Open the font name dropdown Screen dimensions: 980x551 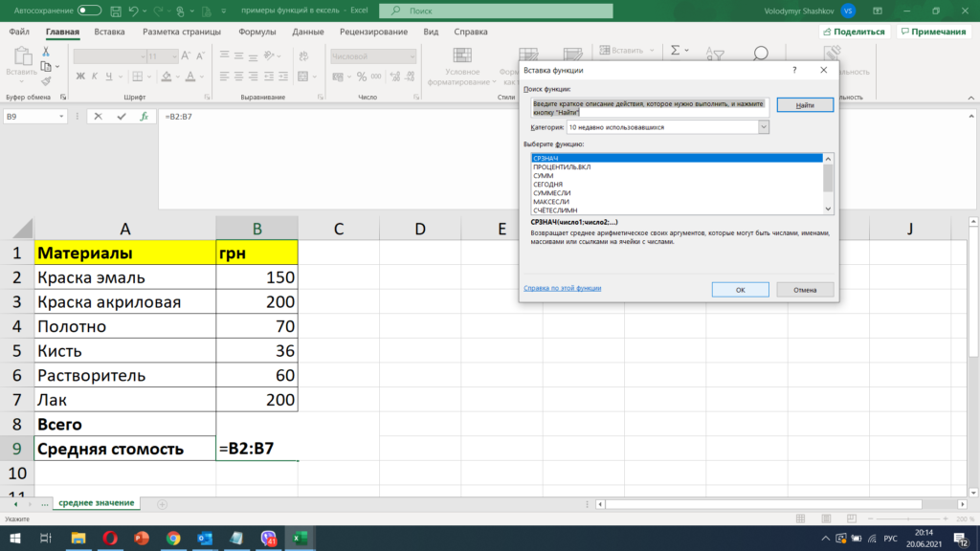(143, 56)
